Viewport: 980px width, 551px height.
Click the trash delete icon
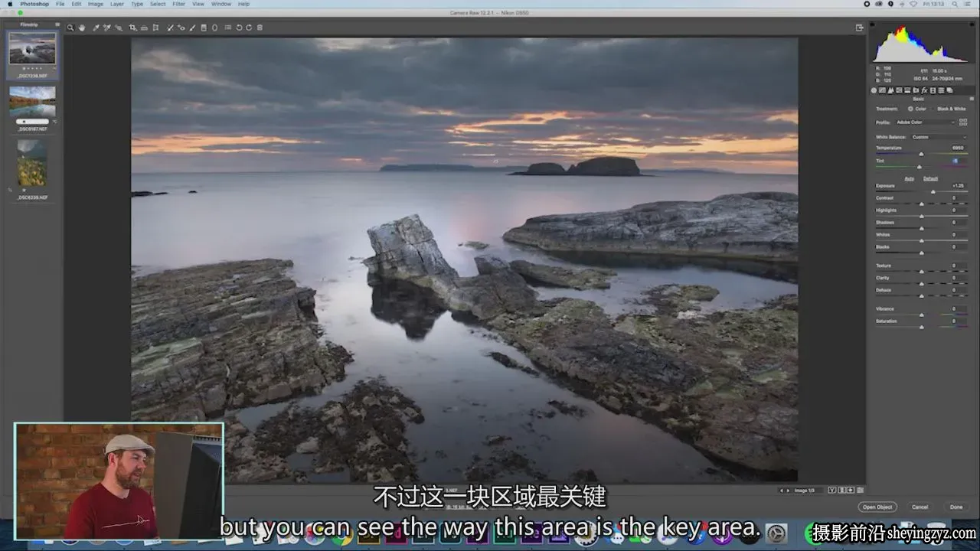pyautogui.click(x=260, y=28)
